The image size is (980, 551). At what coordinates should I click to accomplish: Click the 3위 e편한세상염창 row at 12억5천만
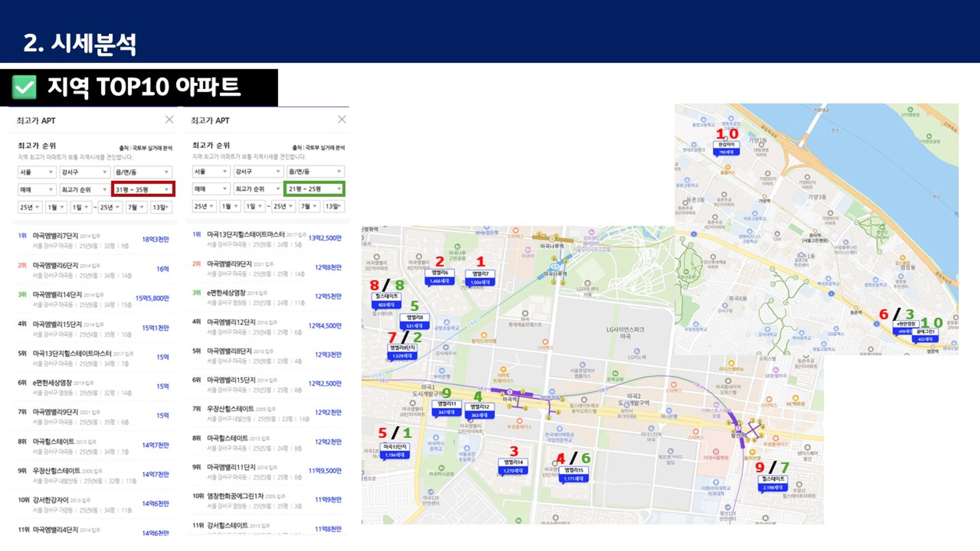click(267, 297)
